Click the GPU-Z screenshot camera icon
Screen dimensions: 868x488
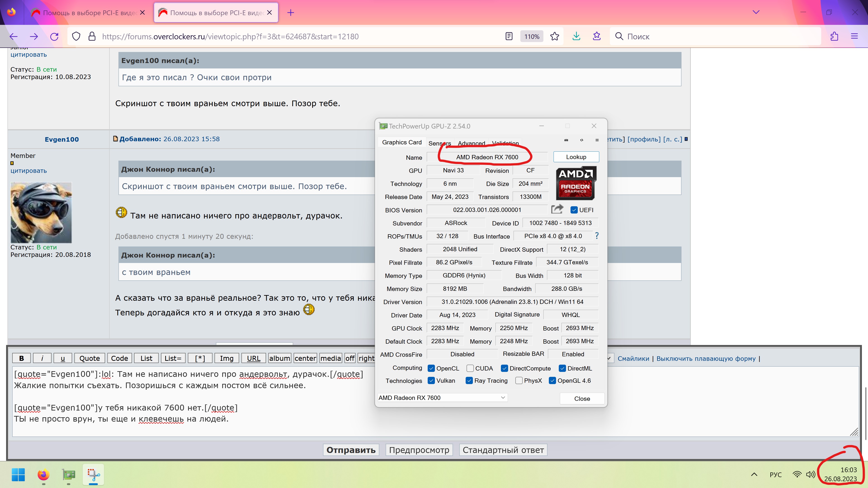click(566, 140)
